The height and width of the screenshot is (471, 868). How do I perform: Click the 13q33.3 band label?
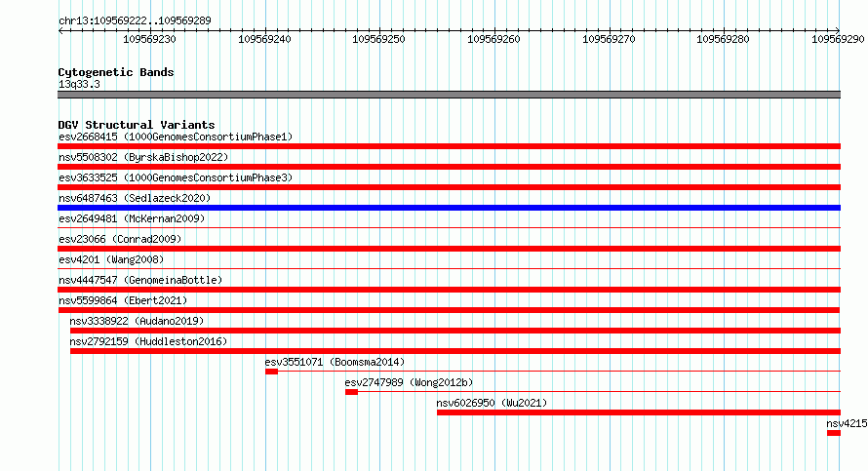coord(79,84)
